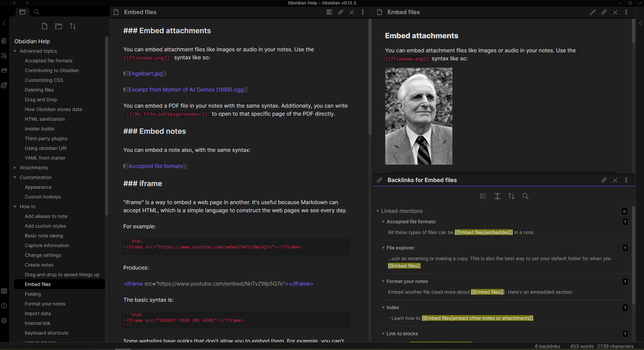Expand the Attachments folder

(15, 168)
